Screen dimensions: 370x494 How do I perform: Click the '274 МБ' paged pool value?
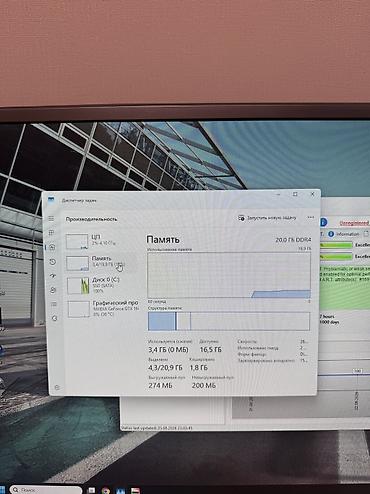[160, 385]
